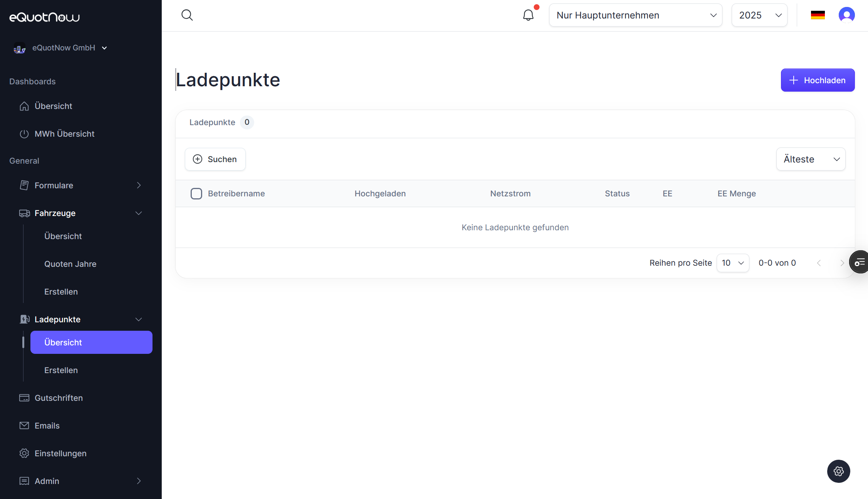Select Quoten Jahre menu item
The image size is (868, 499).
70,264
